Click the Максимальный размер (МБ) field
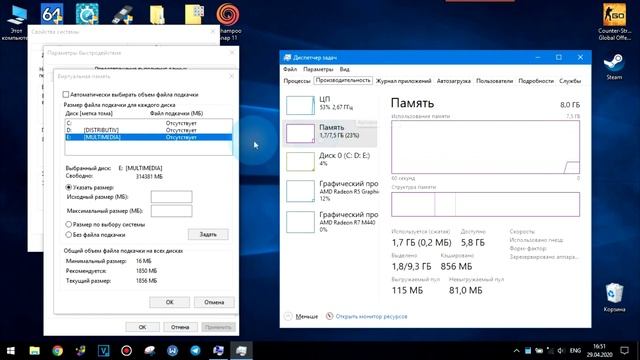 point(171,211)
